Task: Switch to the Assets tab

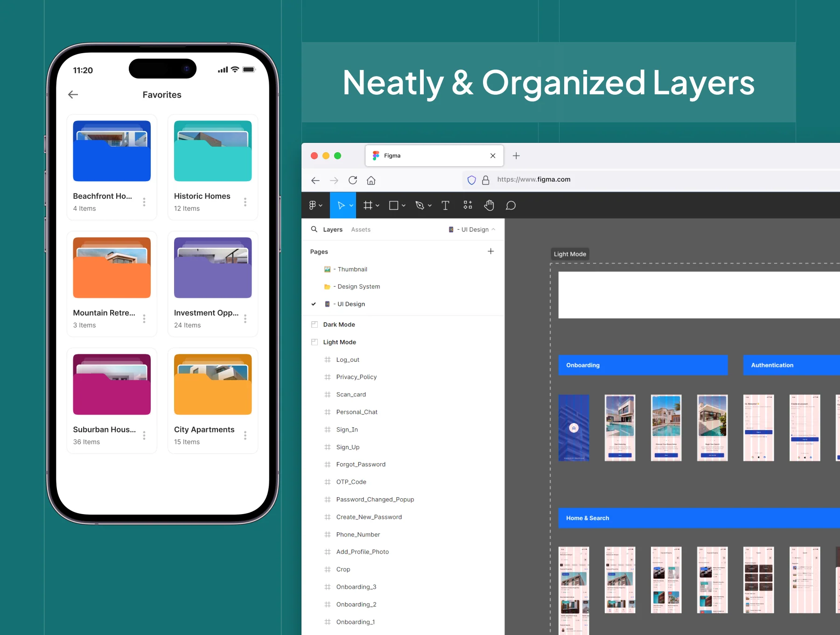Action: point(361,230)
